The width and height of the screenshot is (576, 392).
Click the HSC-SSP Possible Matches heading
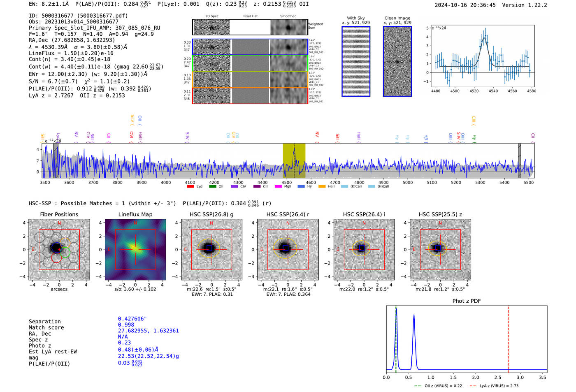102,203
